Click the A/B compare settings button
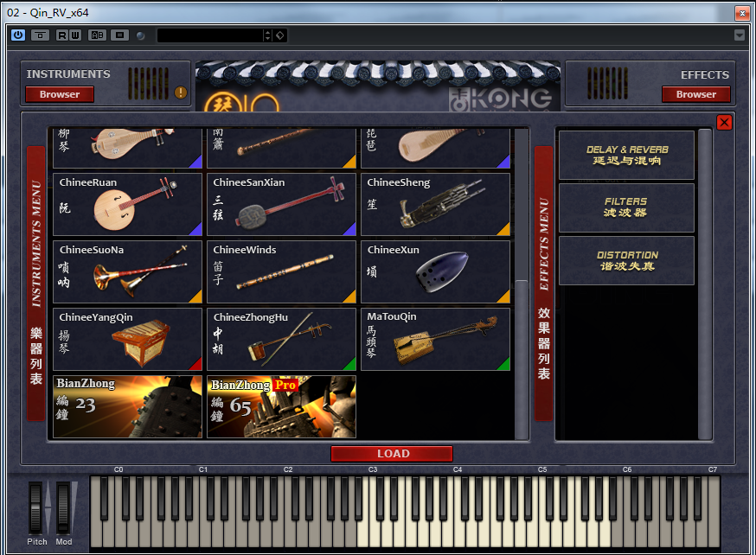 tap(97, 35)
